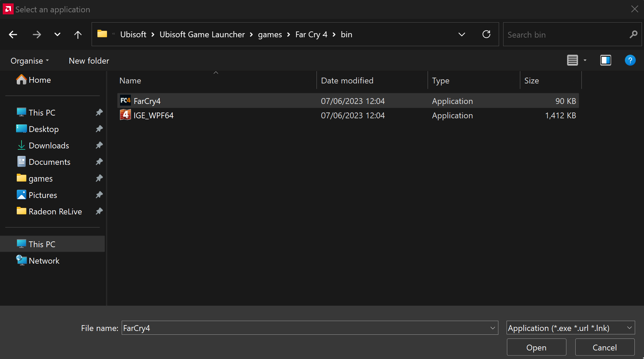Screen dimensions: 644x359
Task: Click the 90 KB size cell
Action: tap(566, 101)
